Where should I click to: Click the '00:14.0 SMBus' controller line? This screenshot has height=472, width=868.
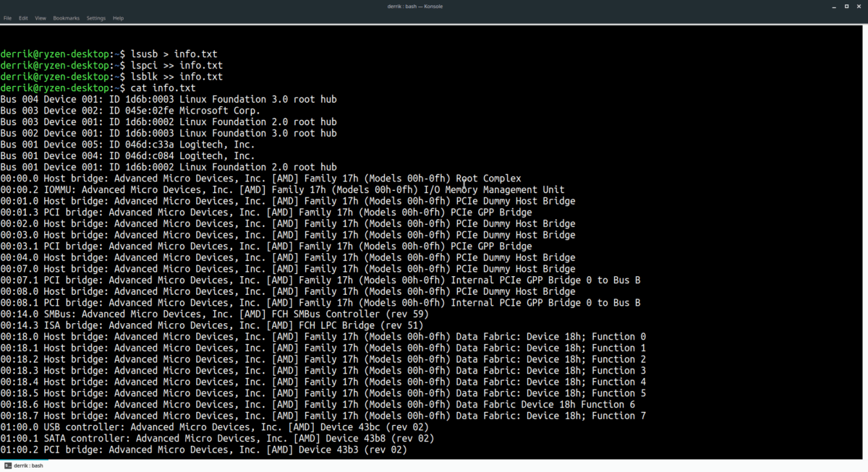[215, 314]
